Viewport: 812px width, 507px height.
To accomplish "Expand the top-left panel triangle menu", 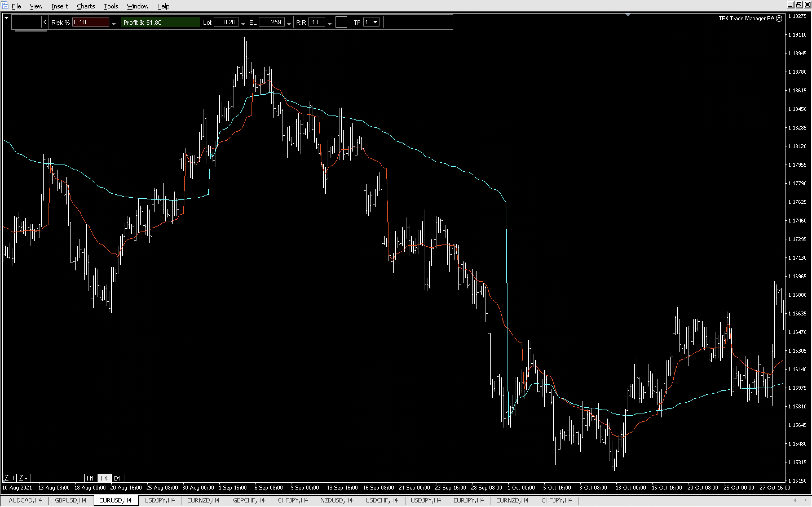I will [x=6, y=18].
